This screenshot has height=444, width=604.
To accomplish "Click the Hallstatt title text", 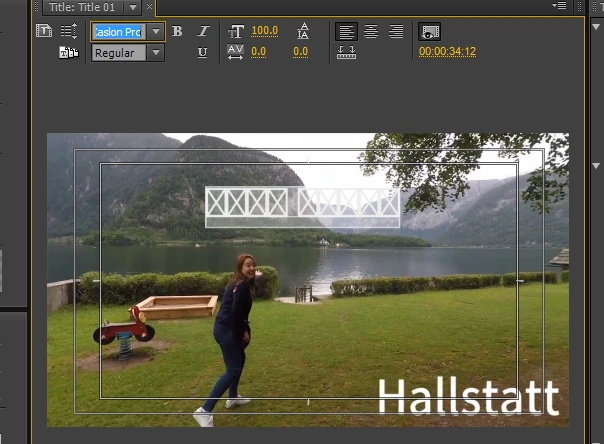I will [468, 397].
